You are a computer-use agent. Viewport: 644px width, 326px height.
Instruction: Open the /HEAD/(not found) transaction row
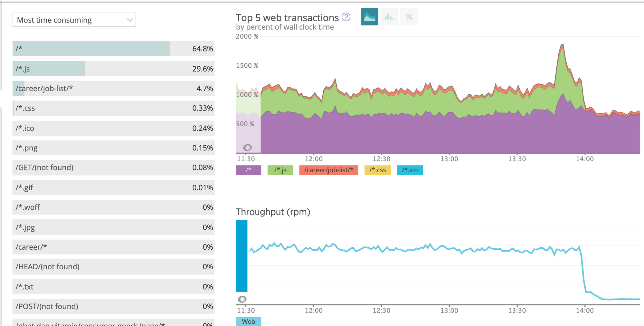click(114, 267)
